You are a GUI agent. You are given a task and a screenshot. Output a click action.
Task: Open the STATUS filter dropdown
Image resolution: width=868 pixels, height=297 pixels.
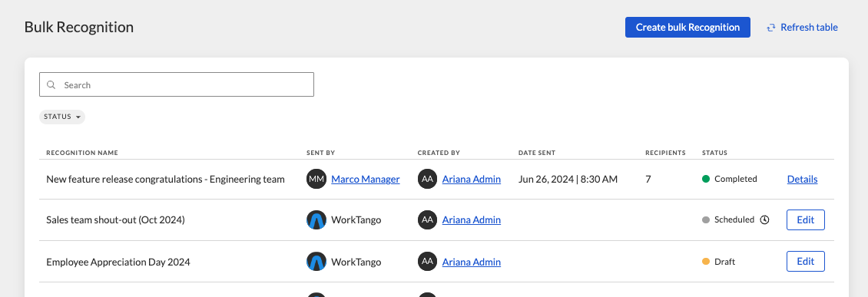[62, 117]
